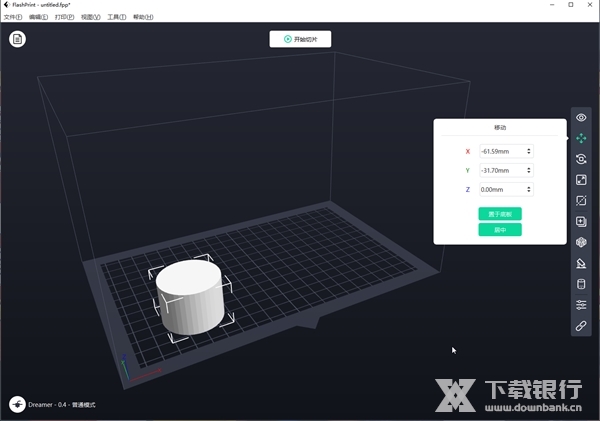Open the 工具 (Tools) menu
600x421 pixels.
click(116, 17)
